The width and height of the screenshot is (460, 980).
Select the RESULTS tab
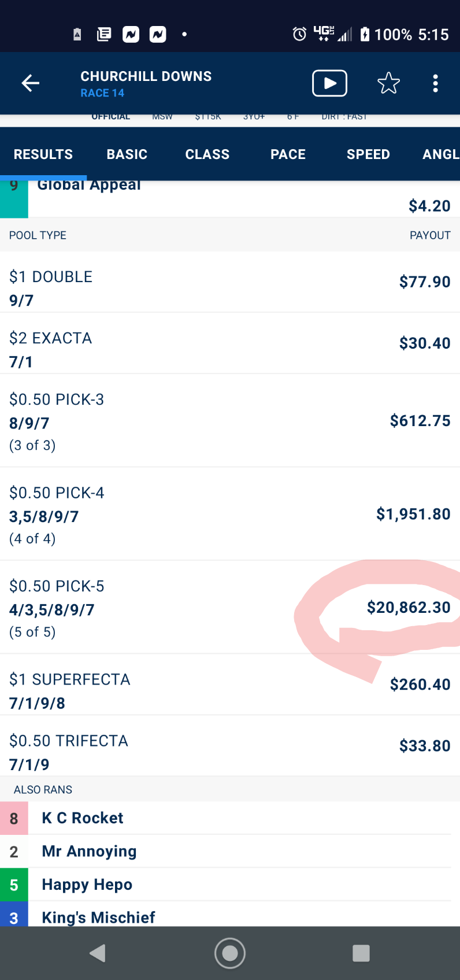43,154
